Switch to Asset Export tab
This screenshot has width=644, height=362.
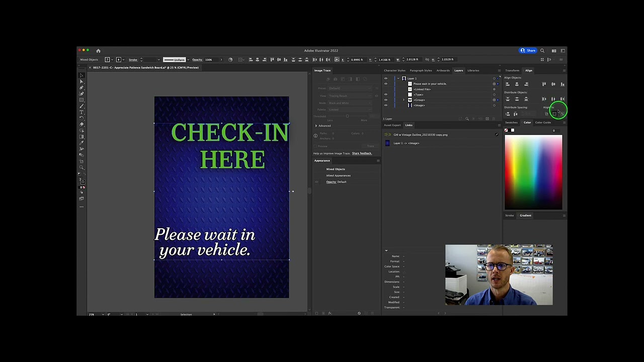[392, 125]
